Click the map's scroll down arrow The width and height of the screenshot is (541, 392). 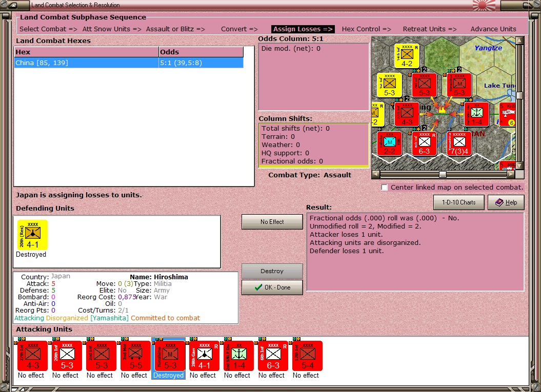519,166
